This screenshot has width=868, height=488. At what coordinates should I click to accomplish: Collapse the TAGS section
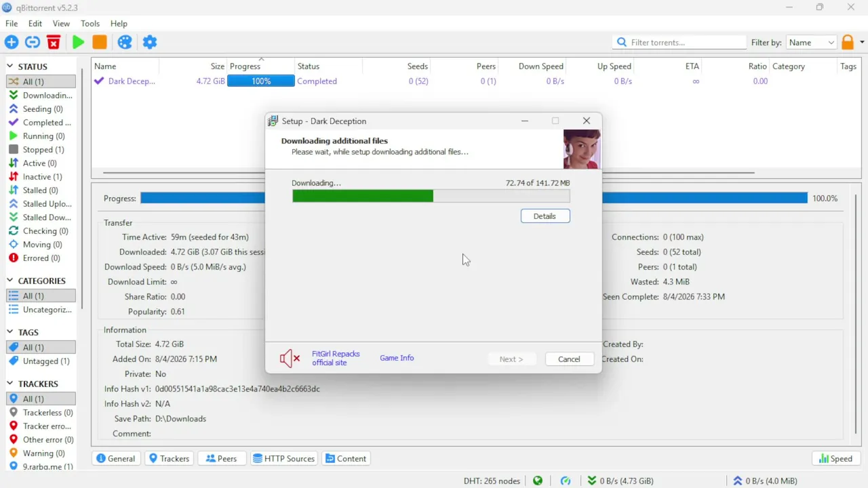(10, 332)
